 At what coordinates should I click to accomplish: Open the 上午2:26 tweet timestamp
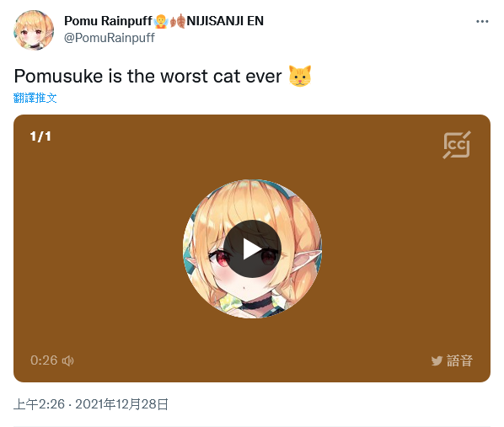tap(39, 404)
